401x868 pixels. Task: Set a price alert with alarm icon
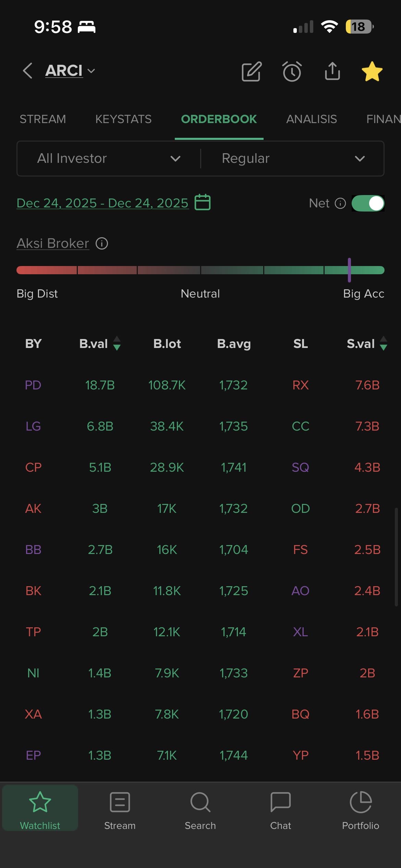[292, 72]
